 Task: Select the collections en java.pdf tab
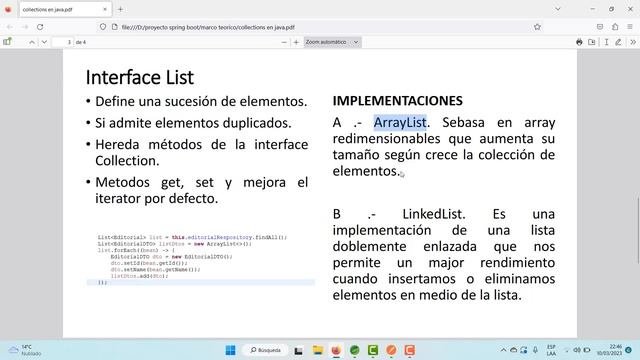pos(65,9)
